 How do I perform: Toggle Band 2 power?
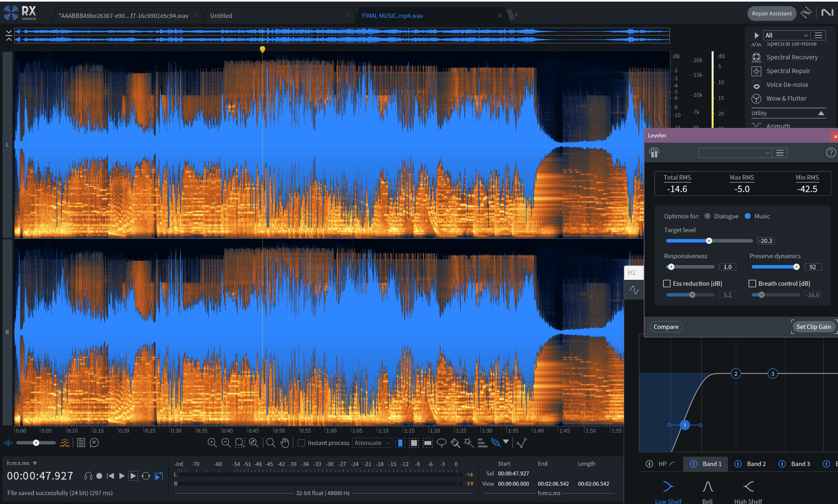point(738,464)
